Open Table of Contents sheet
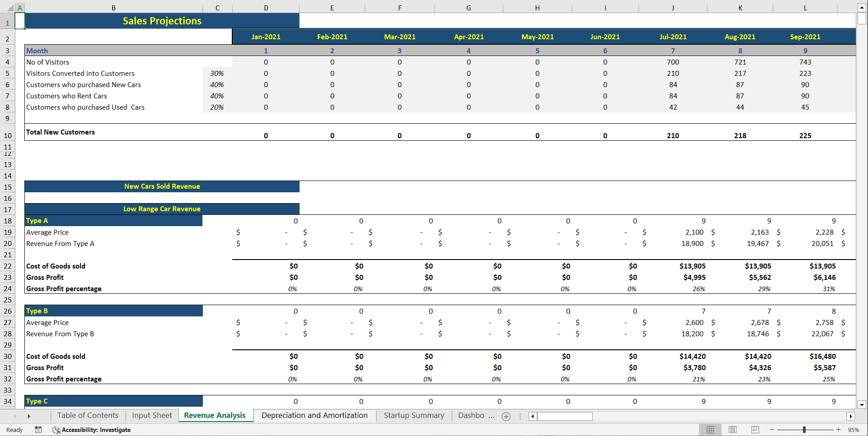This screenshot has width=868, height=436. [x=87, y=415]
